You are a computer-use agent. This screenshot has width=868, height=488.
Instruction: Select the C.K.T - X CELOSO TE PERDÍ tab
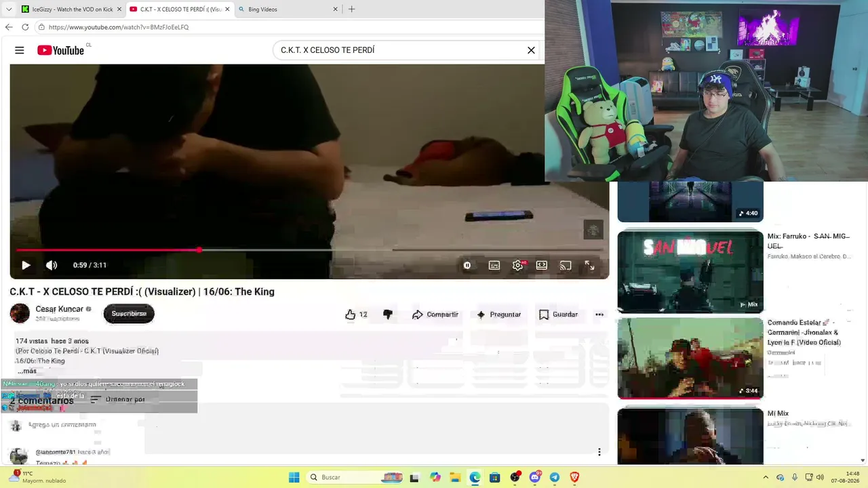point(180,9)
